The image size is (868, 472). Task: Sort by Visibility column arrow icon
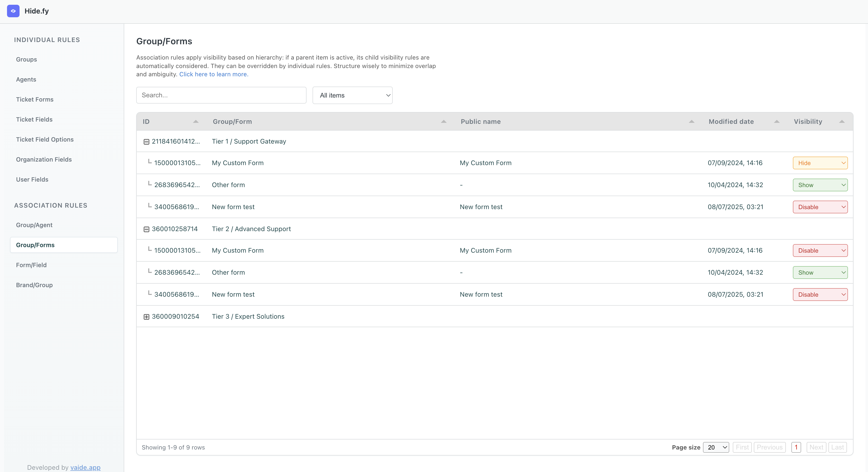click(x=842, y=122)
